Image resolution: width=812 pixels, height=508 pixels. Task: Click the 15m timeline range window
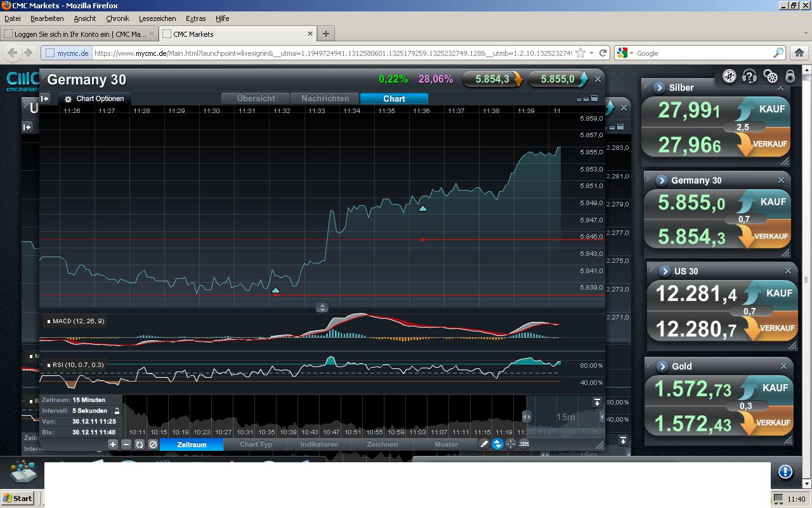565,417
